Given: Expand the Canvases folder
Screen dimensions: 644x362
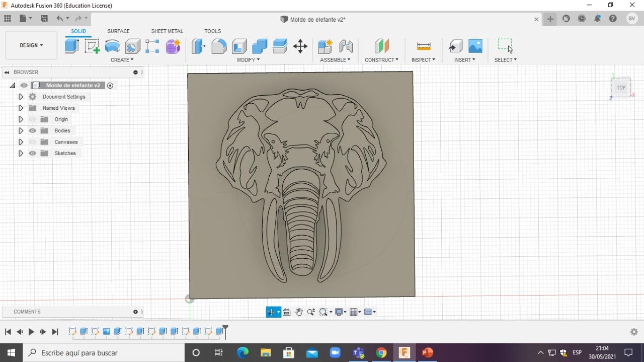Looking at the screenshot, I should tap(21, 142).
